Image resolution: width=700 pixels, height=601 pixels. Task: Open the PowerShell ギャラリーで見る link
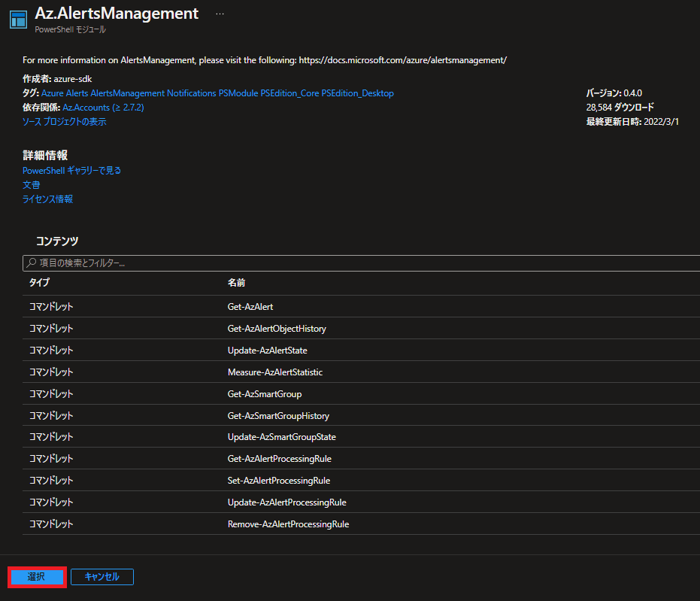coord(72,171)
